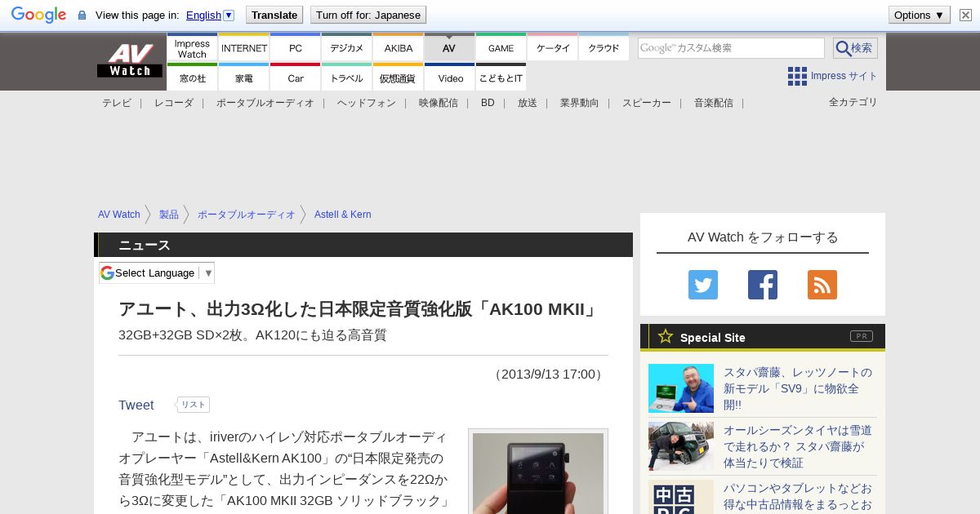Open the AK100 MKII product photo
Screen dimensions: 980x514
click(538, 472)
